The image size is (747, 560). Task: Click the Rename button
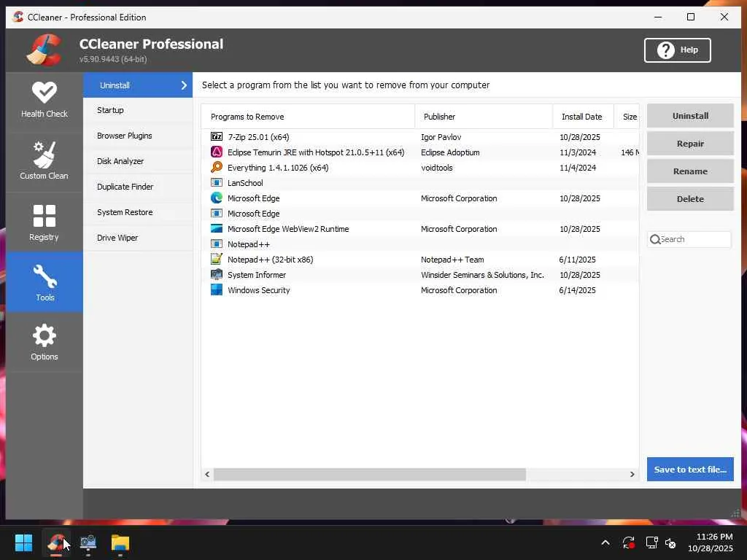tap(690, 171)
